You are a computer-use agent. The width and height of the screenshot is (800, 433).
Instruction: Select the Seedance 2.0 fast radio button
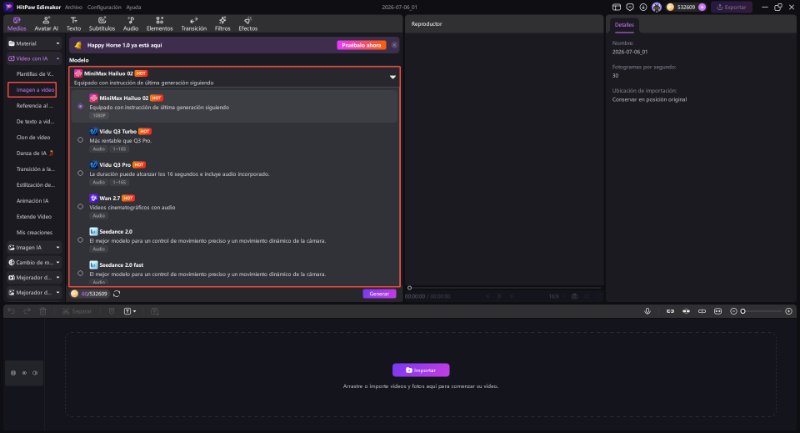tap(80, 273)
